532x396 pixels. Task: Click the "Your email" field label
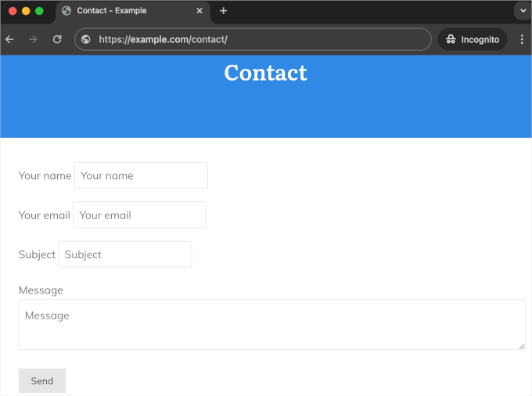tap(44, 215)
